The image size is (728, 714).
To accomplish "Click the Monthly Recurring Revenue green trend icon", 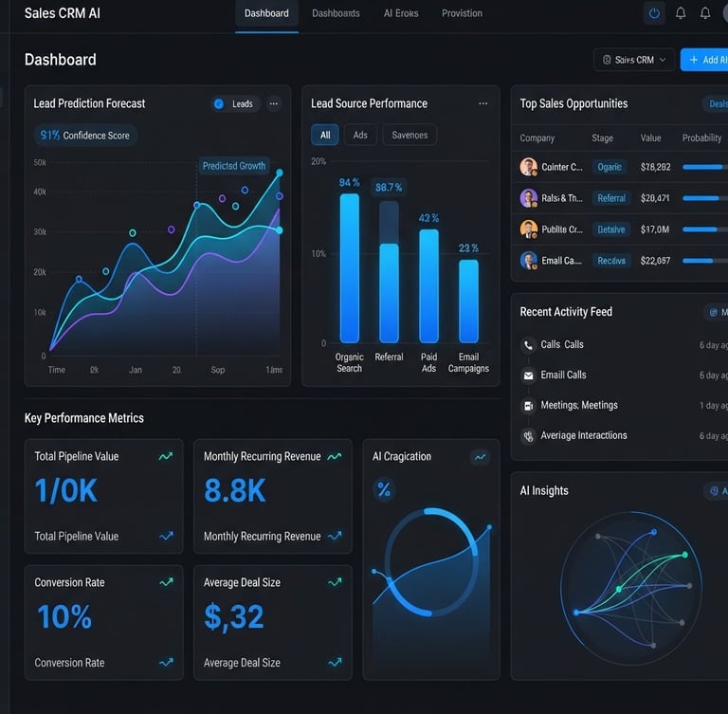I will coord(335,457).
